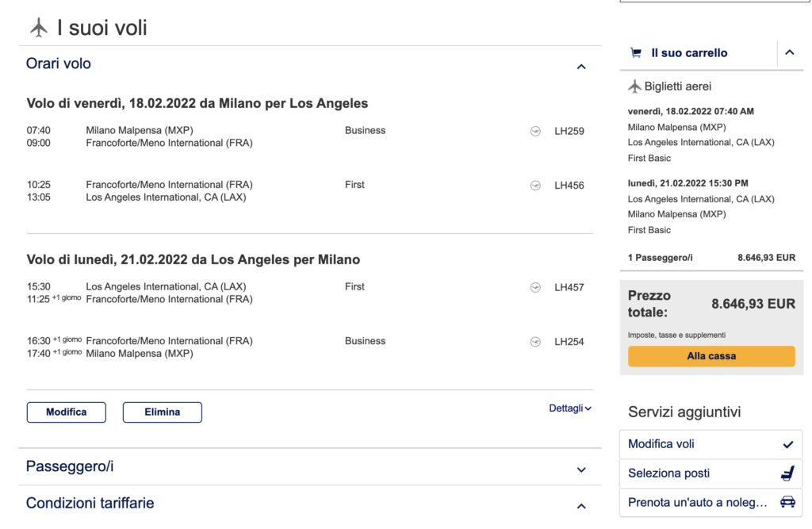Click the Lufthansa logo icon for flight LH254
The width and height of the screenshot is (812, 529).
point(535,342)
